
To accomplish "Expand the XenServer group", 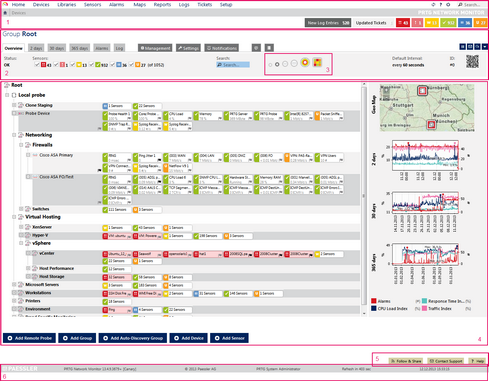I will [21, 227].
